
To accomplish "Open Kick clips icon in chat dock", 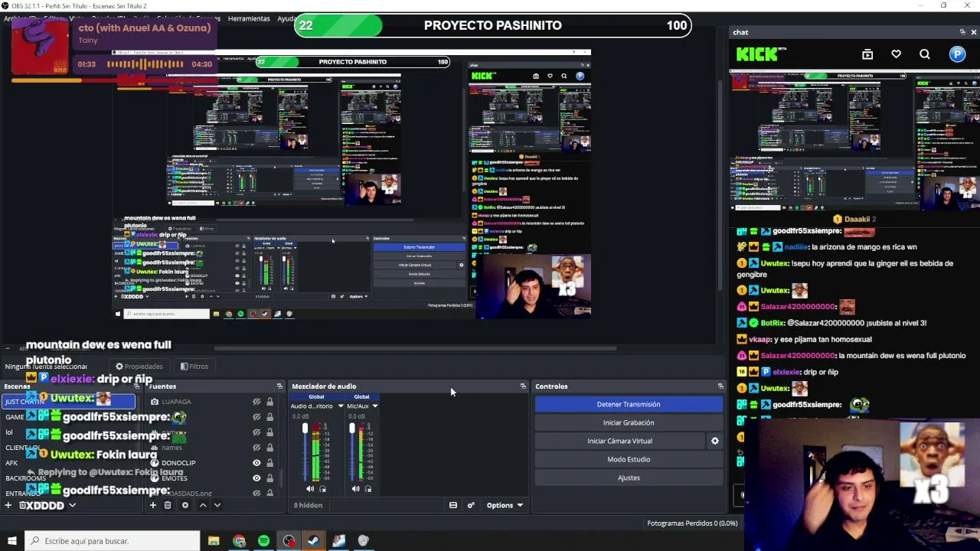I will 867,54.
